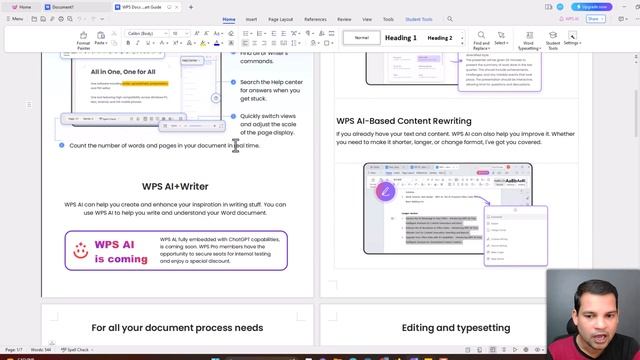Open the Menu button
The height and width of the screenshot is (360, 640).
coord(15,19)
